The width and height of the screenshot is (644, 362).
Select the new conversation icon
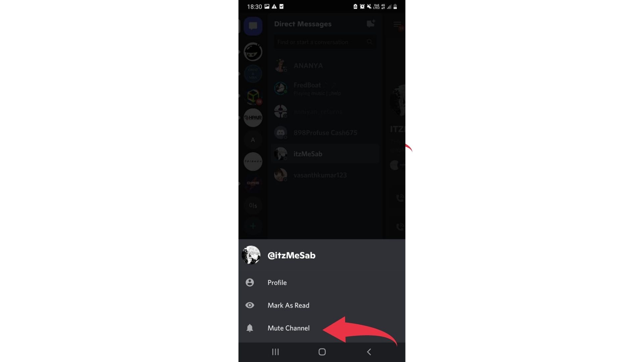click(x=371, y=23)
